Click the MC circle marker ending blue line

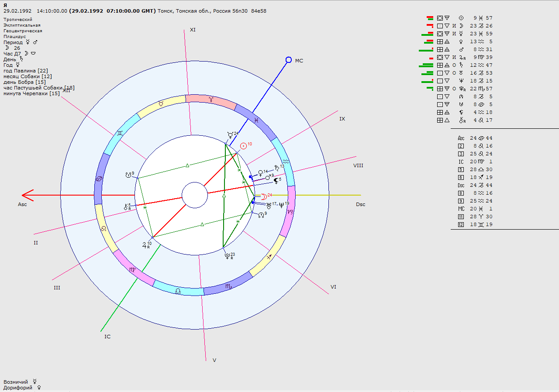tap(288, 60)
